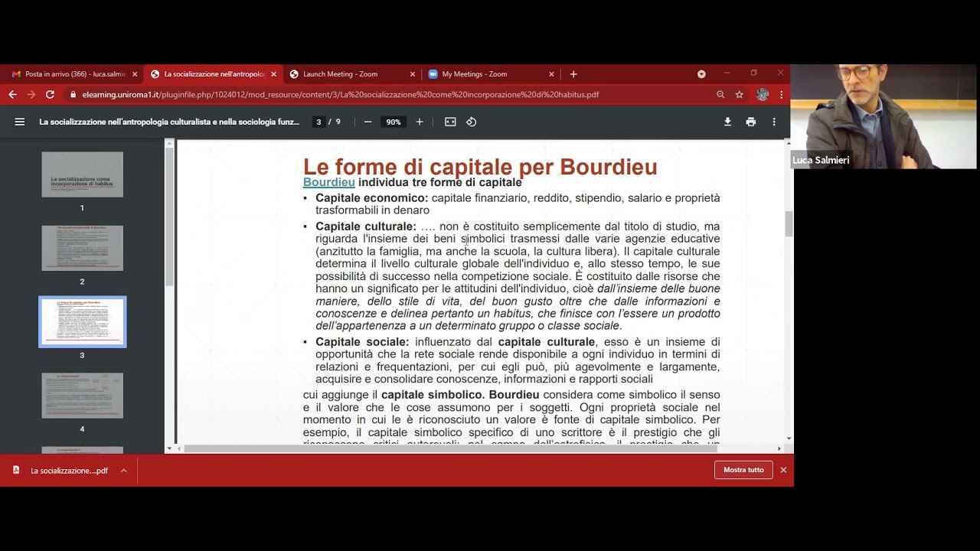The width and height of the screenshot is (980, 551).
Task: Restore the Chrome window size
Action: coord(753,73)
